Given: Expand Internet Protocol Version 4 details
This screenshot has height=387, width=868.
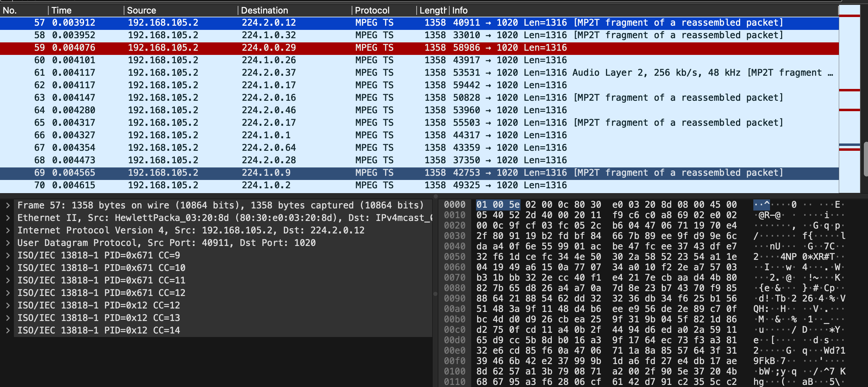Looking at the screenshot, I should point(8,230).
